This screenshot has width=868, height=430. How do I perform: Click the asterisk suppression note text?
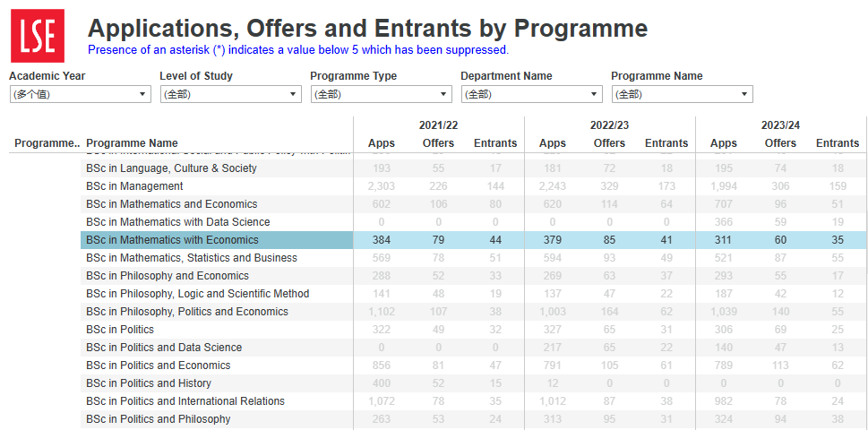[x=297, y=50]
